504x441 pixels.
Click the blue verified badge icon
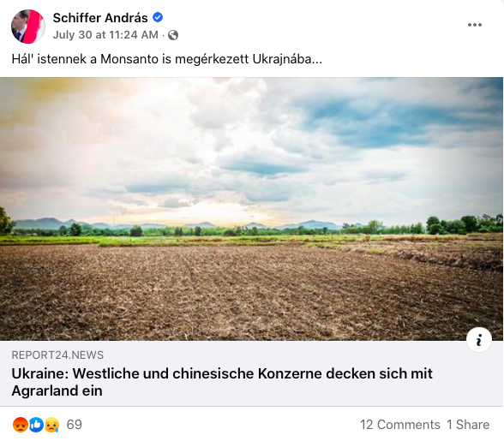(158, 17)
